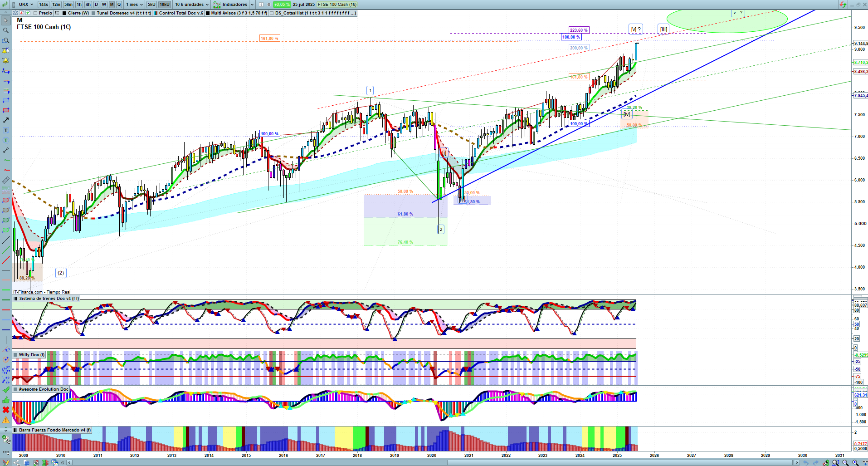The width and height of the screenshot is (868, 466).
Task: Choose the yellow warning triangle marker
Action: pos(6,420)
